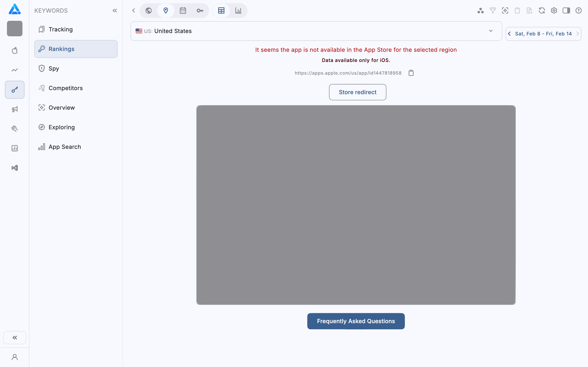Click the Apple logo sidebar icon

click(14, 51)
